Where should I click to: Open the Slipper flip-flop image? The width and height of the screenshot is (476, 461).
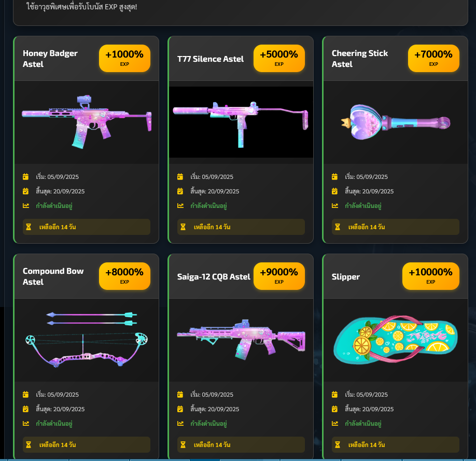[x=396, y=340]
